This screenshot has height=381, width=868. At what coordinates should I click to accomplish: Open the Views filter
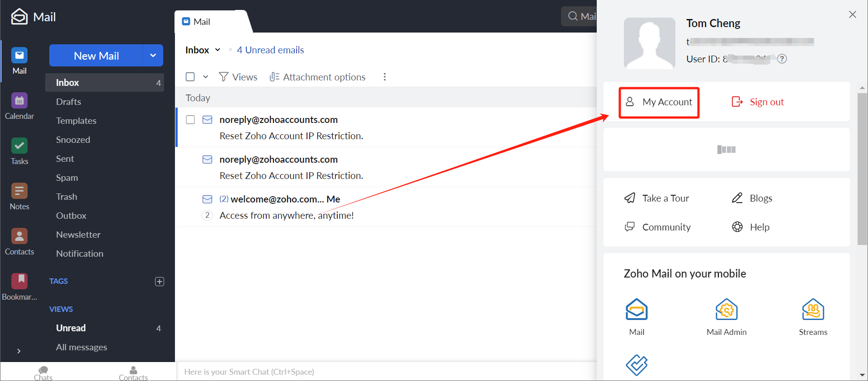tap(238, 77)
